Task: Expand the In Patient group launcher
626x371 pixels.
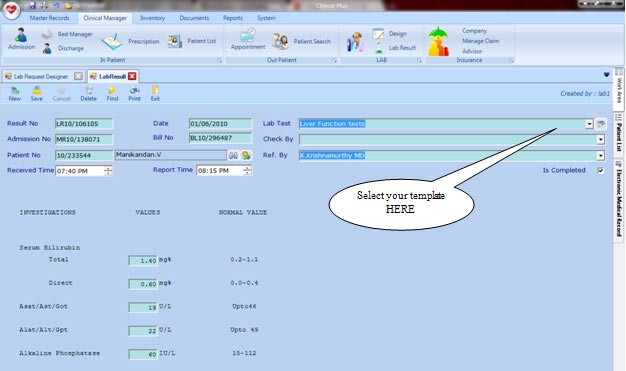Action: coord(220,60)
